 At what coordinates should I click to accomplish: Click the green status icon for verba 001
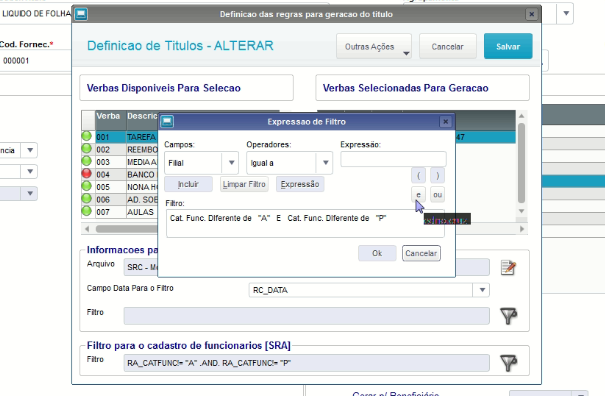click(x=87, y=136)
